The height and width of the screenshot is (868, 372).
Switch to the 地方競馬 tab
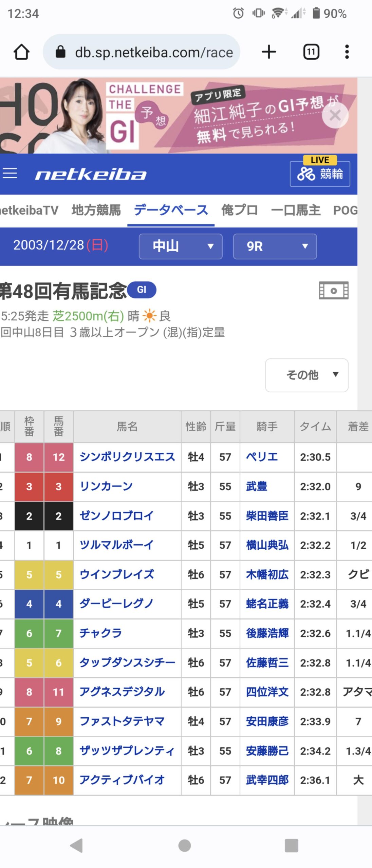pyautogui.click(x=96, y=210)
